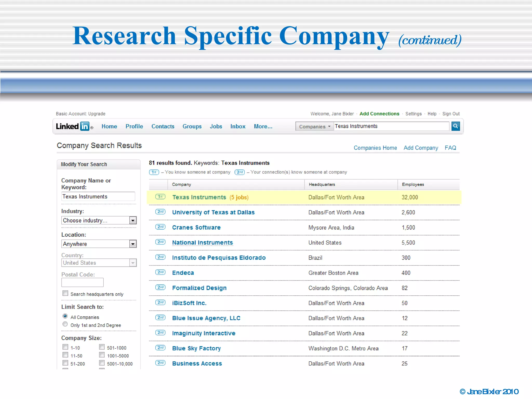Check the 1-10 company size box
This screenshot has height=399, width=532.
pyautogui.click(x=65, y=347)
